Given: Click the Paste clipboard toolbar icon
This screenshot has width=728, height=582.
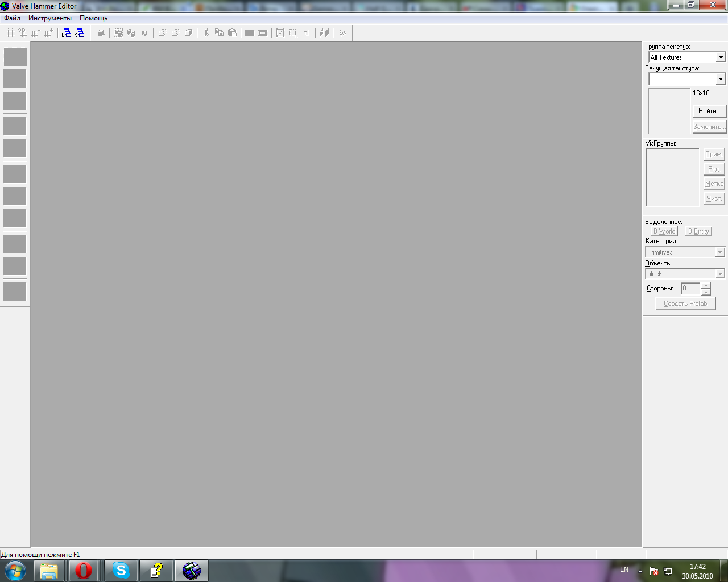Looking at the screenshot, I should click(x=232, y=33).
